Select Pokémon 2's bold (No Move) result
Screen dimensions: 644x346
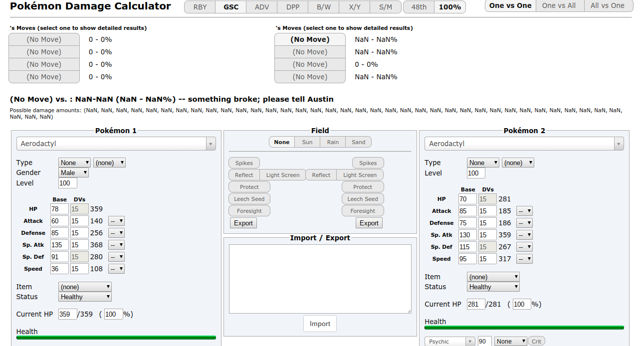(x=310, y=39)
